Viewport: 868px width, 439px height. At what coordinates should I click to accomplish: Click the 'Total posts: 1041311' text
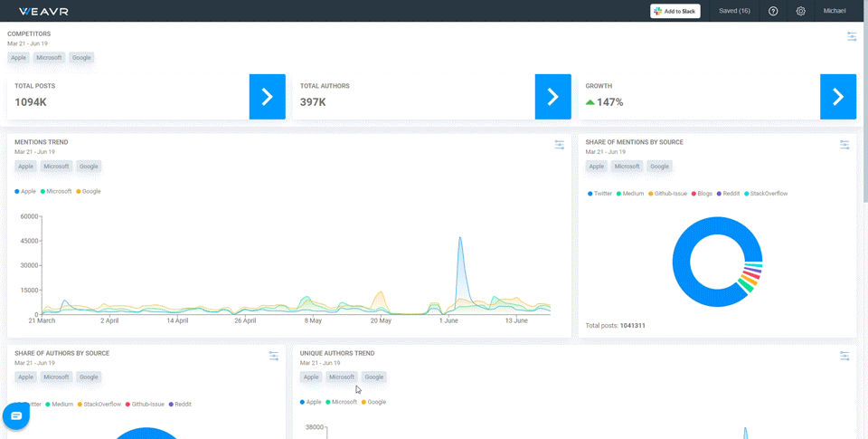tap(615, 325)
